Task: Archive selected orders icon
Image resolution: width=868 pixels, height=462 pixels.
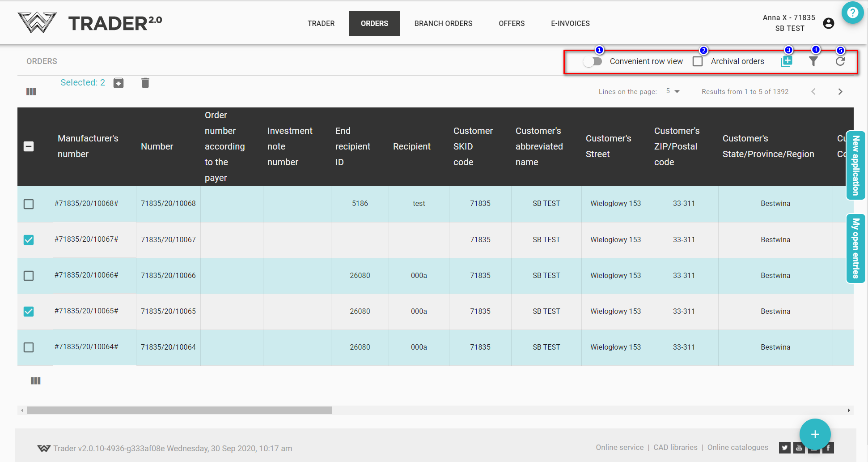Action: click(x=119, y=83)
